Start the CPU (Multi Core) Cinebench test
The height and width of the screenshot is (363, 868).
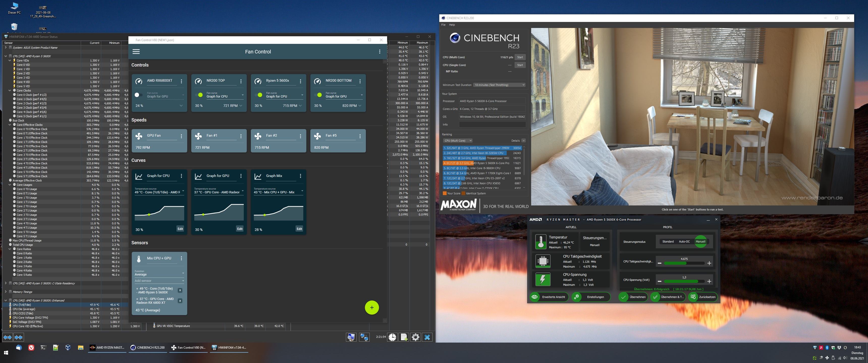click(520, 57)
